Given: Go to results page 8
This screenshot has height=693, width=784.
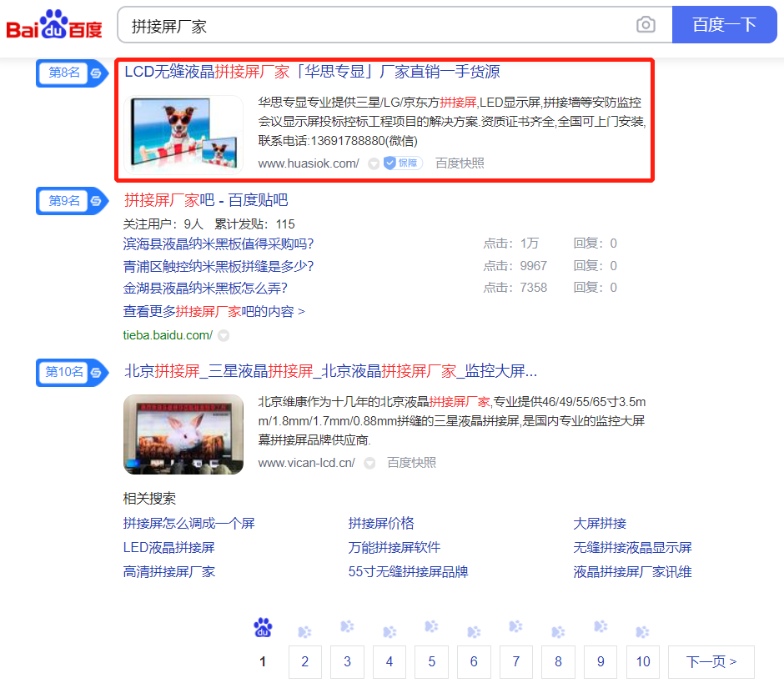Looking at the screenshot, I should click(x=559, y=662).
